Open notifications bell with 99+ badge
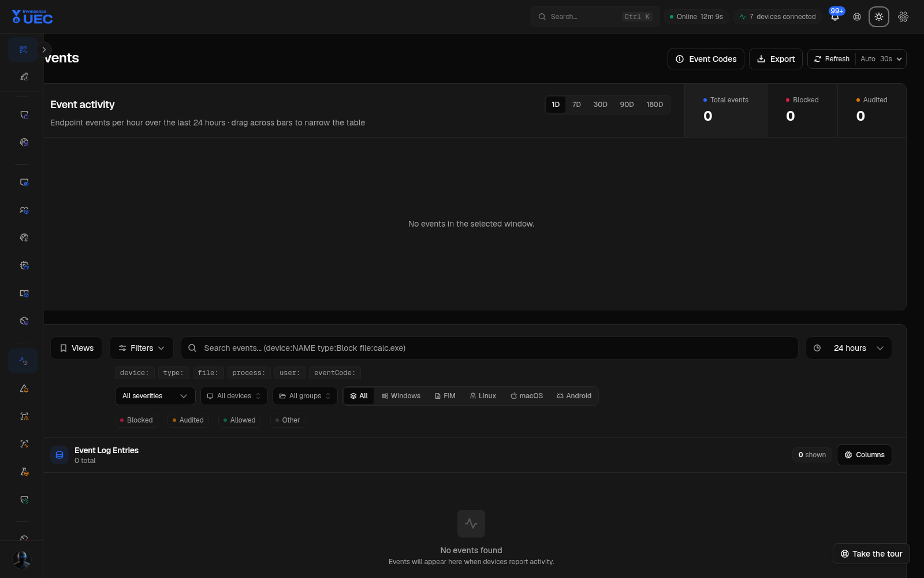 [x=835, y=16]
